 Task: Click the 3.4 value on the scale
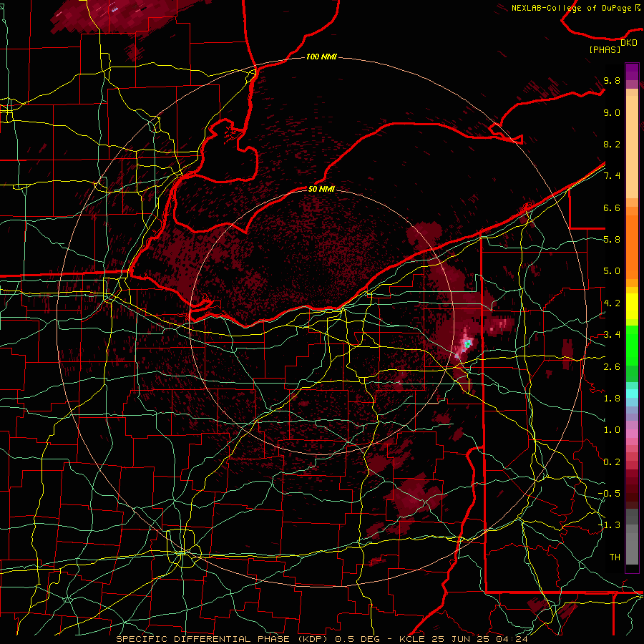[x=612, y=335]
